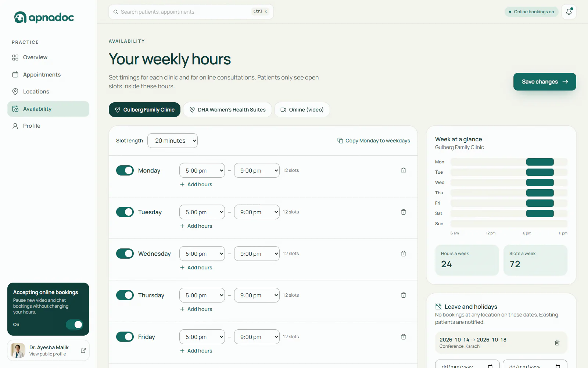Open Wednesday end time dropdown
The image size is (588, 368).
click(257, 254)
